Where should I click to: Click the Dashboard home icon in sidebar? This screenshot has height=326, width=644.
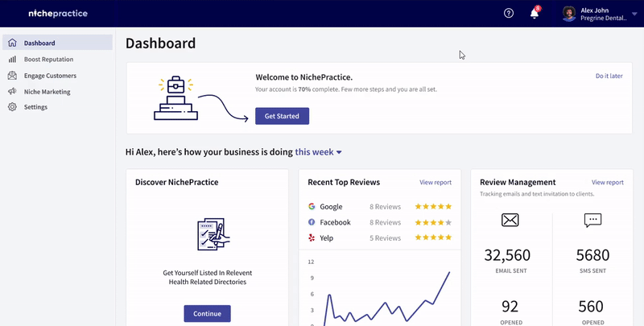[x=12, y=43]
